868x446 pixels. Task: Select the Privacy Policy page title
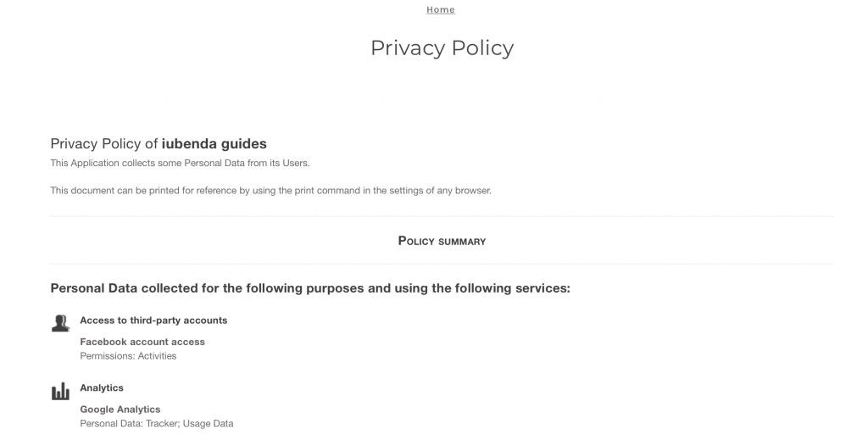click(442, 48)
